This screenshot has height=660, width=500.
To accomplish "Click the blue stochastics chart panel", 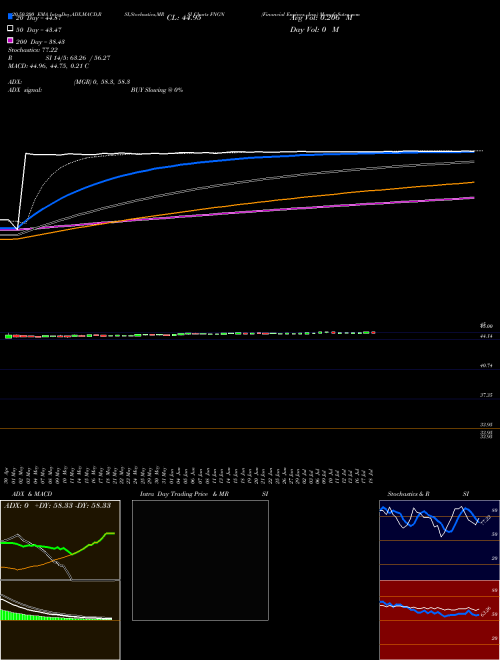I will (439, 540).
